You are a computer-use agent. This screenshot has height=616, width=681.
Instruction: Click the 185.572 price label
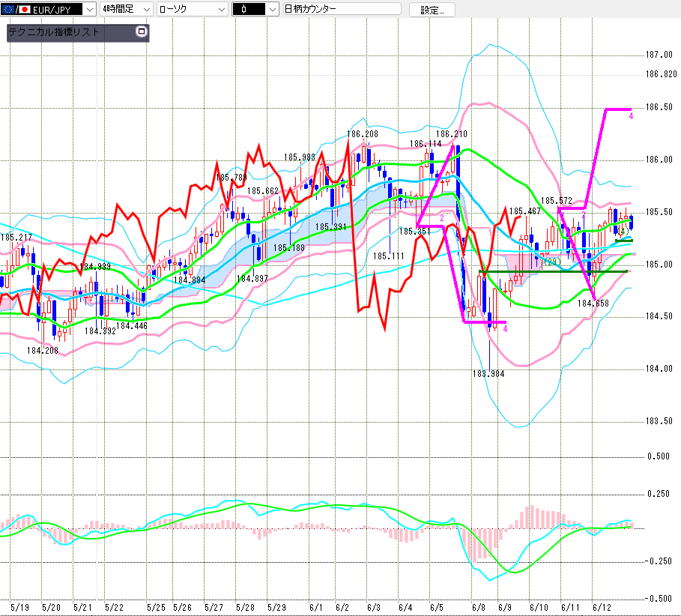click(557, 201)
